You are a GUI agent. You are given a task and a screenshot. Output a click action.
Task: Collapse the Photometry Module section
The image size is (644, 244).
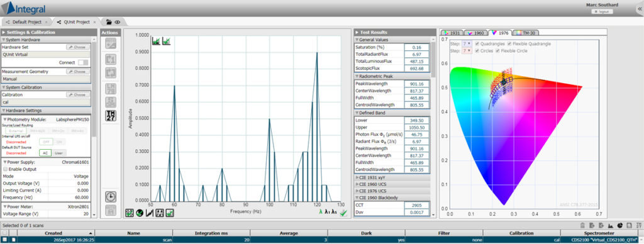[x=5, y=119]
